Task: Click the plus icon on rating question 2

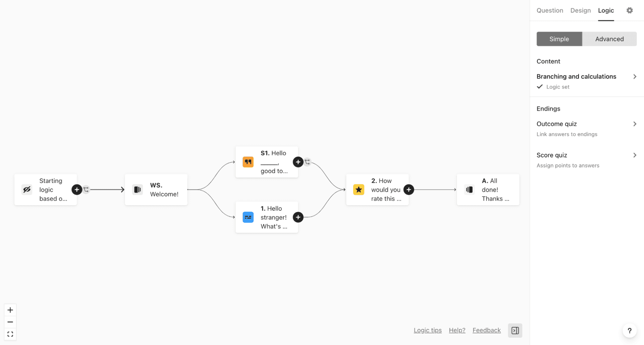Action: click(409, 190)
